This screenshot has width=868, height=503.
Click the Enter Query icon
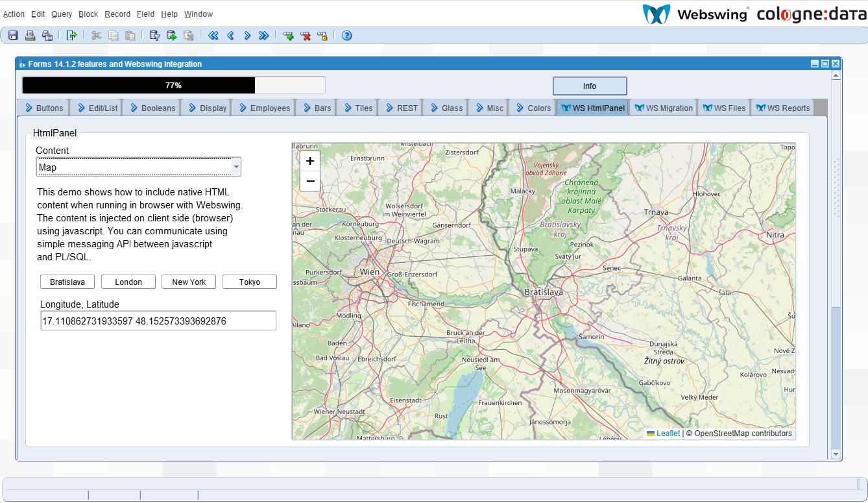coord(154,36)
